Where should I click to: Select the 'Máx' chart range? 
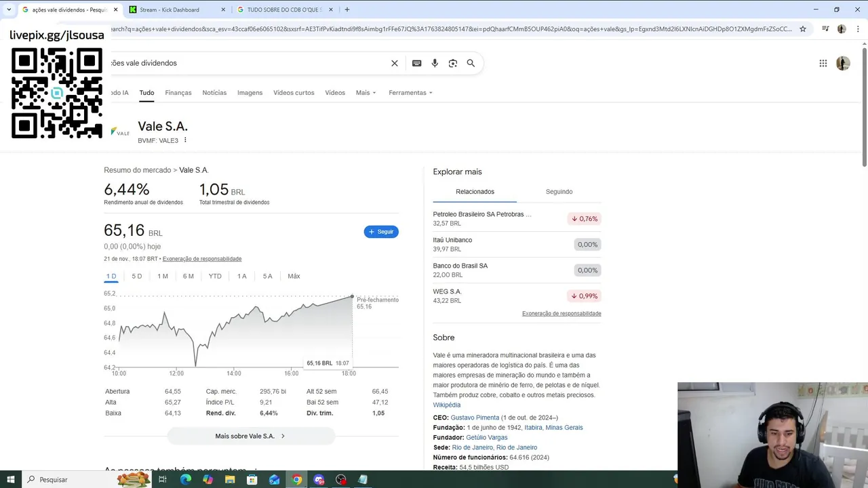pos(294,276)
